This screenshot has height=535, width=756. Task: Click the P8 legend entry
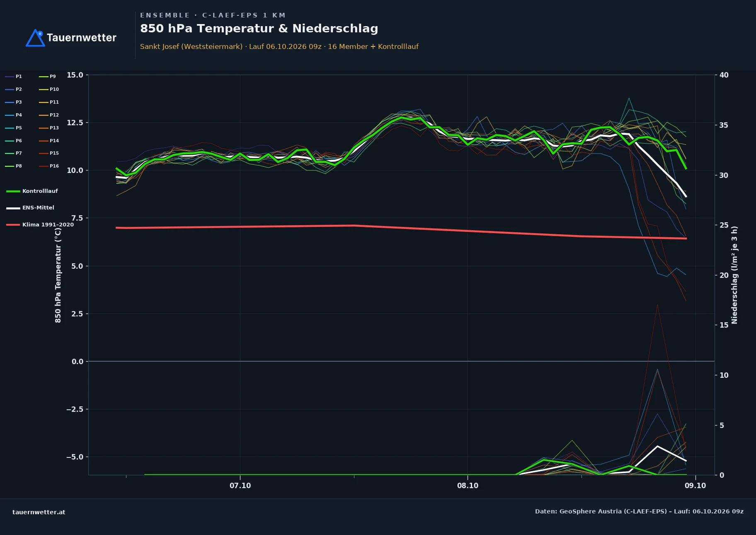click(14, 166)
